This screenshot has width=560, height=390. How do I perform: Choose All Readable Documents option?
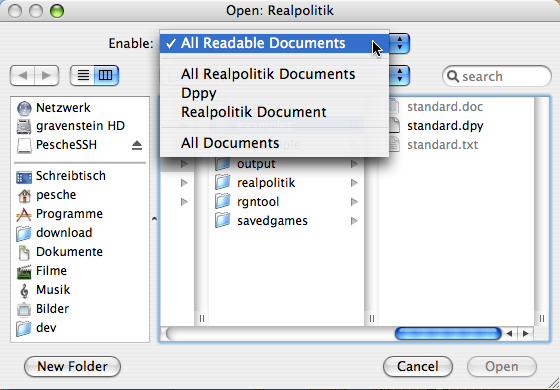[274, 43]
